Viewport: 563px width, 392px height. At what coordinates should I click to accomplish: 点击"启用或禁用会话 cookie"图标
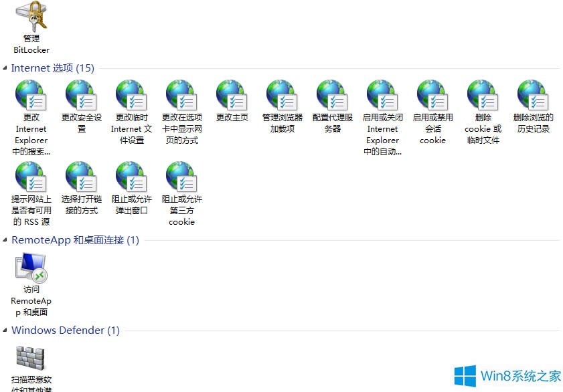point(432,95)
